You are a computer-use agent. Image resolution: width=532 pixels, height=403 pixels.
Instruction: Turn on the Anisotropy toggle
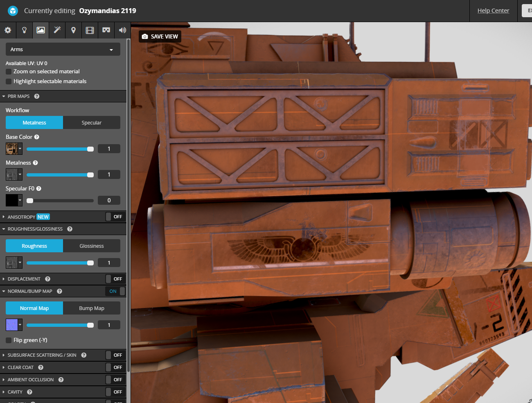(114, 217)
